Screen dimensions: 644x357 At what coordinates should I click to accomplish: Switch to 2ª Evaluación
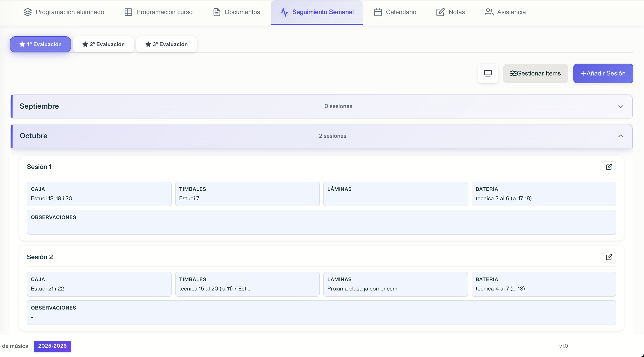tap(104, 44)
